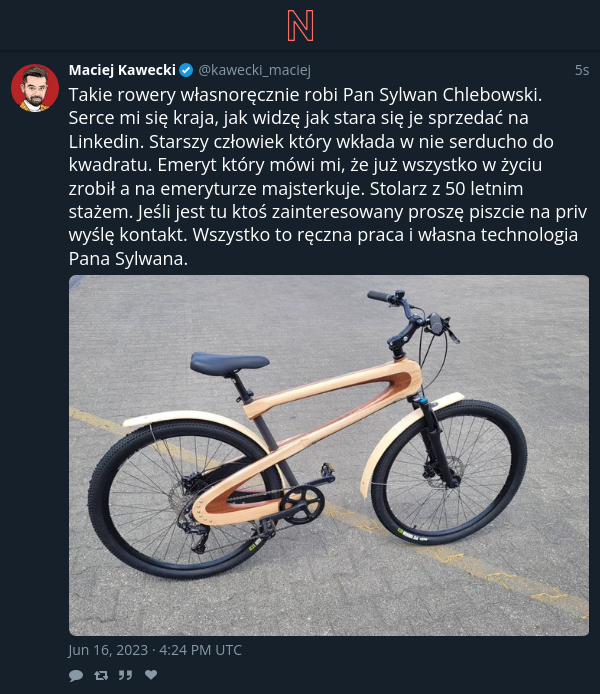Click the chainring crank in the photo
This screenshot has width=600, height=694.
tap(302, 505)
